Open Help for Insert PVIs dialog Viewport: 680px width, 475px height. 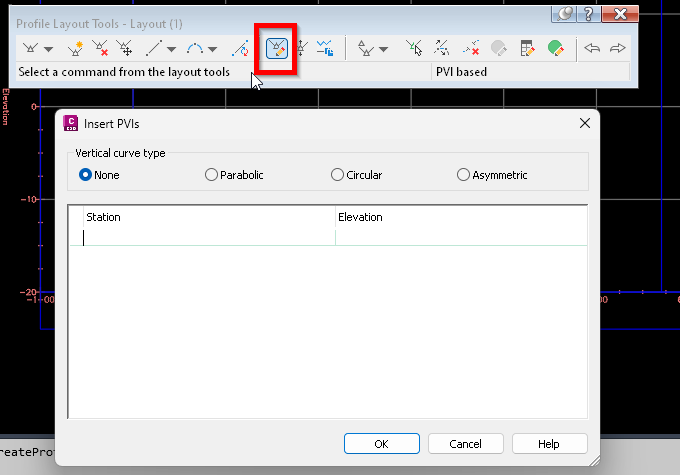[549, 444]
